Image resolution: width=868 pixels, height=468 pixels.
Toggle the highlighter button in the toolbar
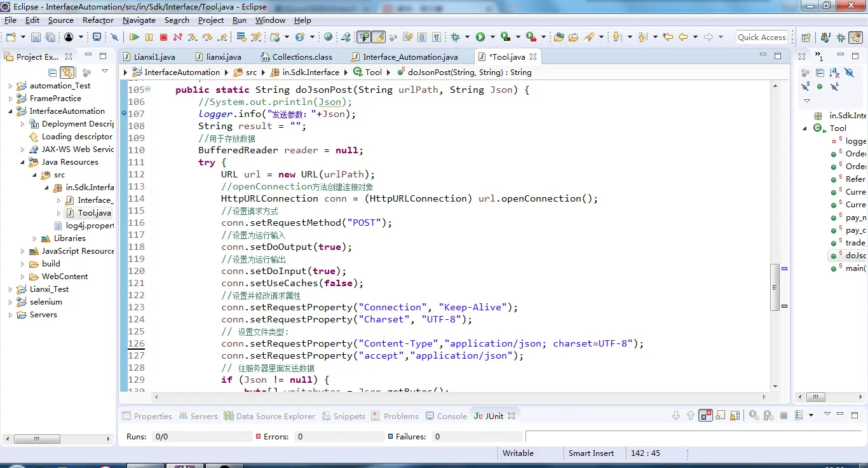pyautogui.click(x=378, y=38)
